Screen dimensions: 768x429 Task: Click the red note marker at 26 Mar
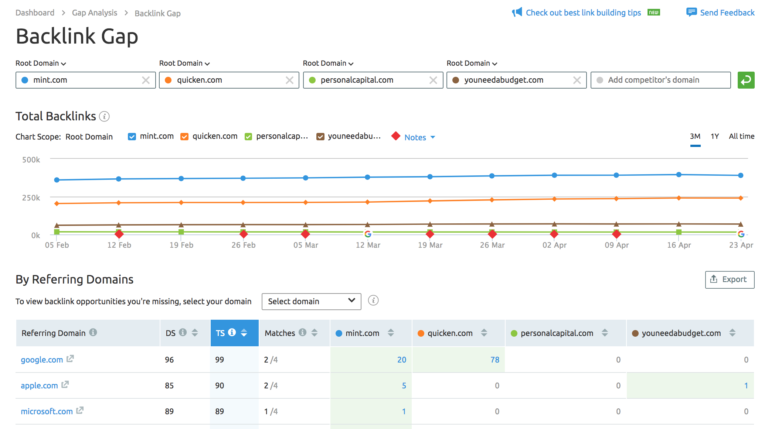tap(492, 234)
